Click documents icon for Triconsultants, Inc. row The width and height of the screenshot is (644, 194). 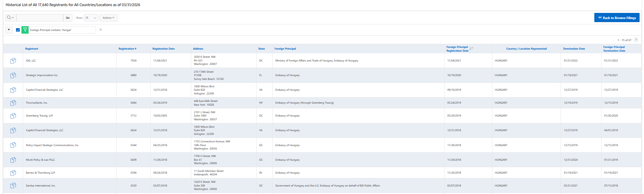click(13, 103)
